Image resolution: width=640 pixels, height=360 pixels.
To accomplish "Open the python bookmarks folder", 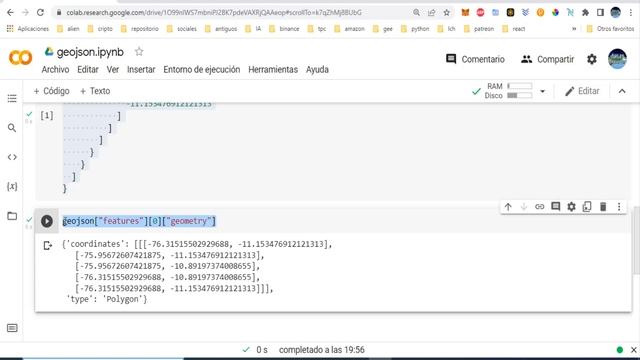I will coord(416,29).
